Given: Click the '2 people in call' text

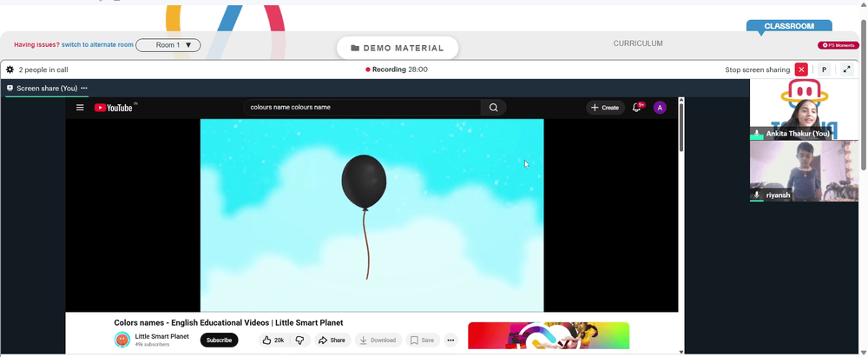Looking at the screenshot, I should click(43, 69).
